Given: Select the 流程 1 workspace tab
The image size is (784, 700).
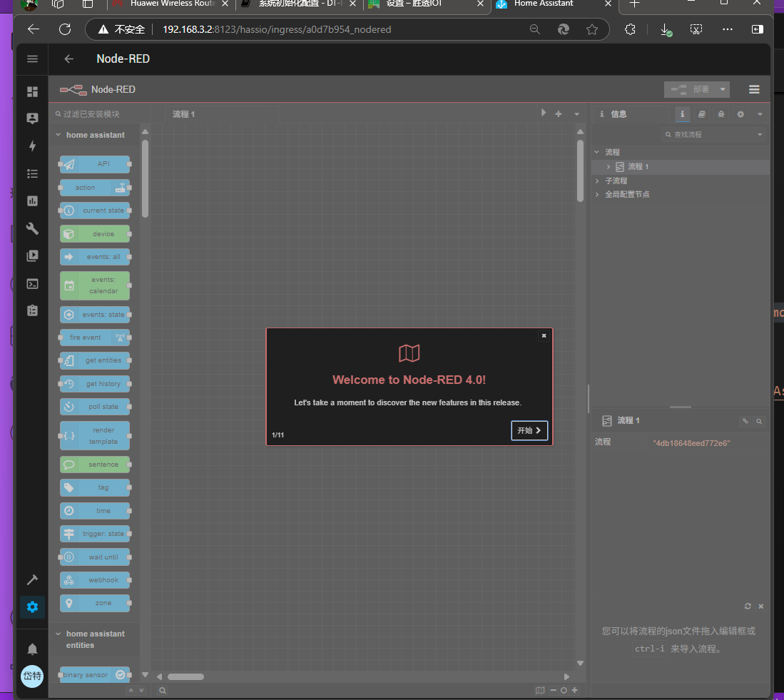Looking at the screenshot, I should pyautogui.click(x=183, y=114).
